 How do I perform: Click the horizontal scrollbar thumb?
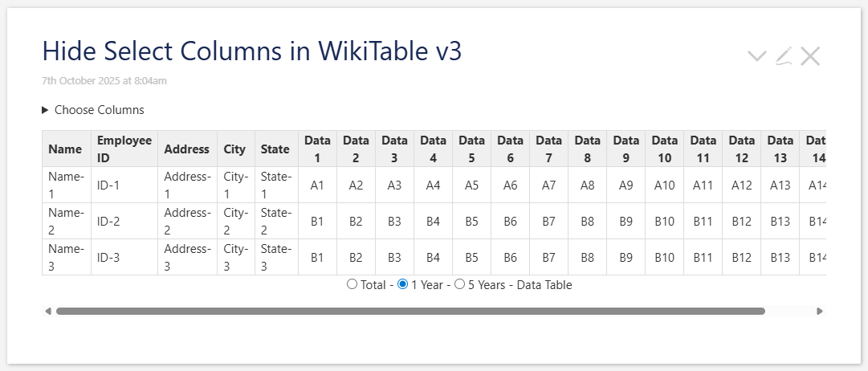pos(410,311)
